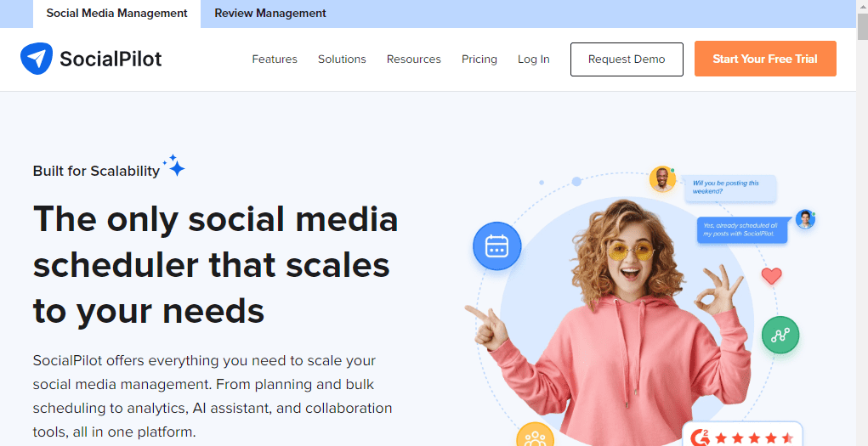
Task: Click the 'Will you be posting this weekend?' bubble
Action: [x=730, y=188]
